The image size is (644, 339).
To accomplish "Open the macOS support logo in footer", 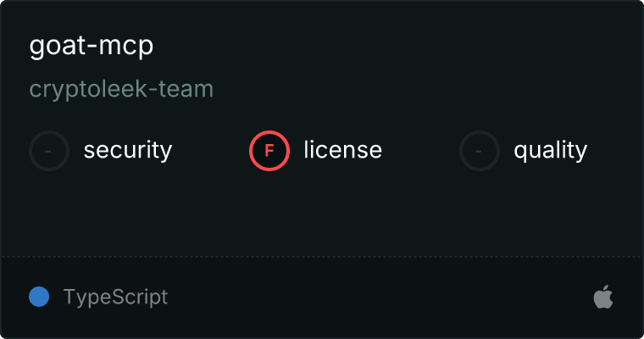I will point(602,297).
